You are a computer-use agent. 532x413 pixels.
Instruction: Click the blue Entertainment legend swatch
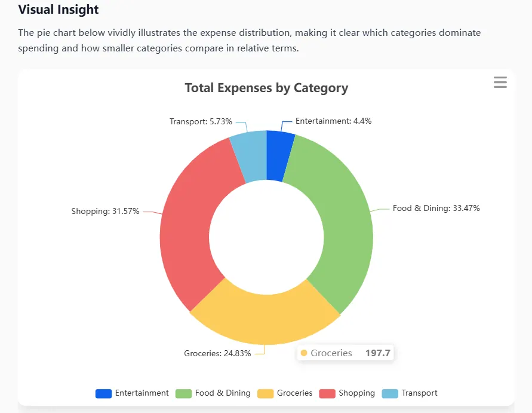click(x=103, y=394)
